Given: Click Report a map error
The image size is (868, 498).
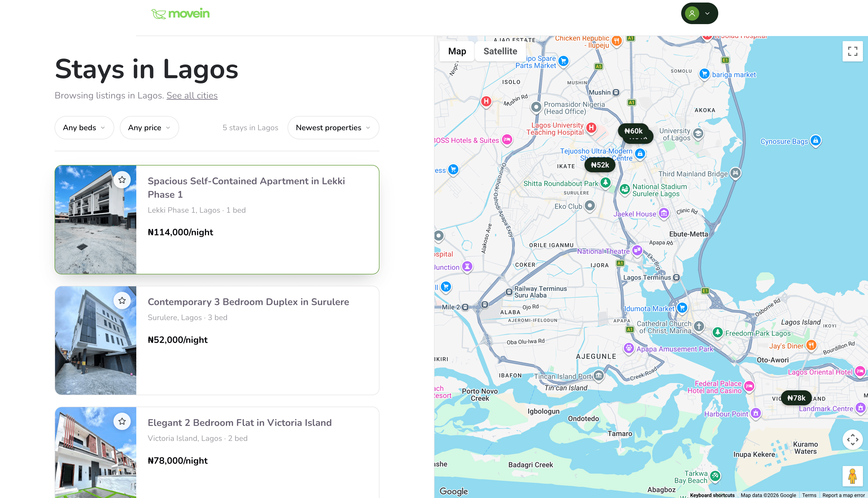Looking at the screenshot, I should coord(843,495).
